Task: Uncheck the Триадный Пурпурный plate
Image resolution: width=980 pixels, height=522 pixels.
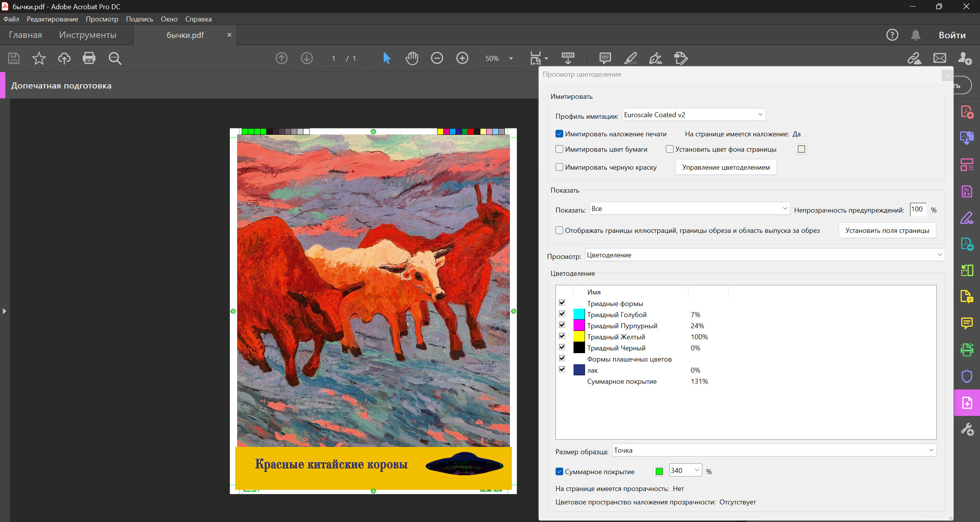Action: click(562, 325)
